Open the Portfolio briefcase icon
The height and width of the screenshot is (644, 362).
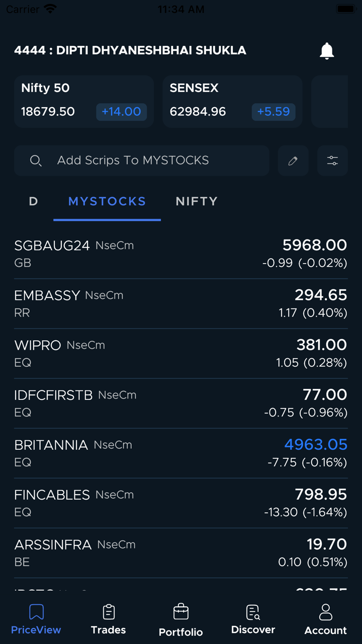[x=181, y=612]
